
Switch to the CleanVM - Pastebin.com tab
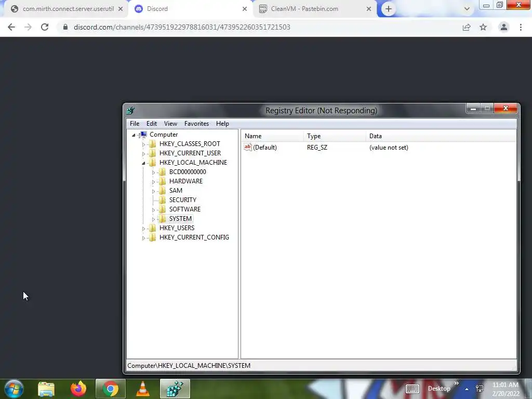(x=314, y=9)
